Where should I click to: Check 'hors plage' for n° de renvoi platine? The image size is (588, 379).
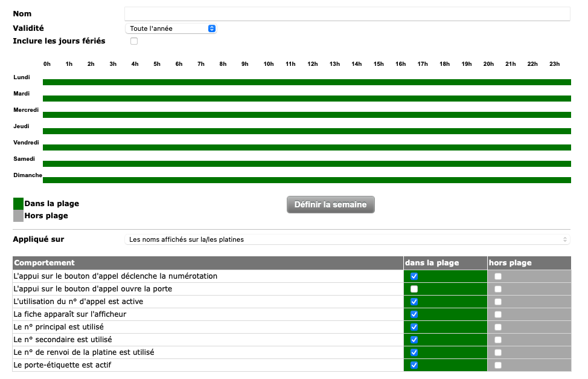498,352
